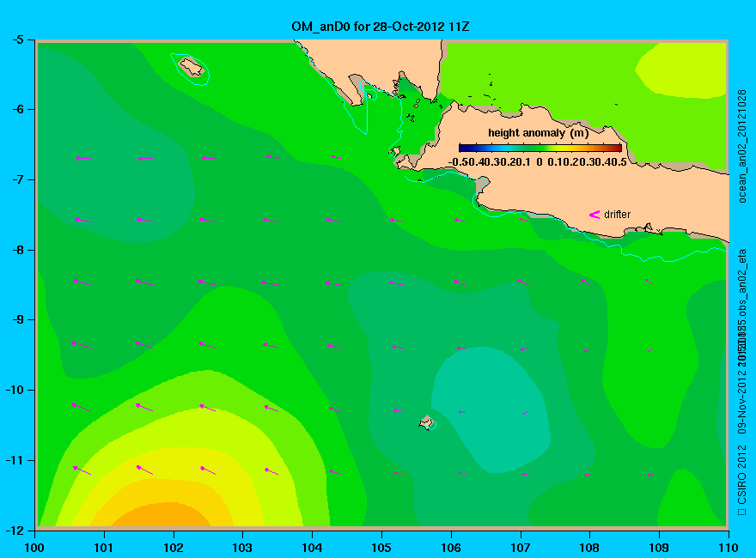This screenshot has height=558, width=756.
Task: Click the '-7' latitude tick label
Action: [x=17, y=179]
